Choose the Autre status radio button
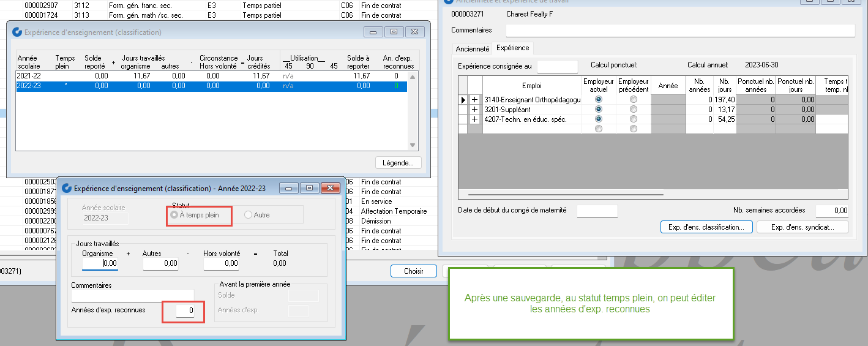Screen dimensions: 868x346 pyautogui.click(x=248, y=215)
